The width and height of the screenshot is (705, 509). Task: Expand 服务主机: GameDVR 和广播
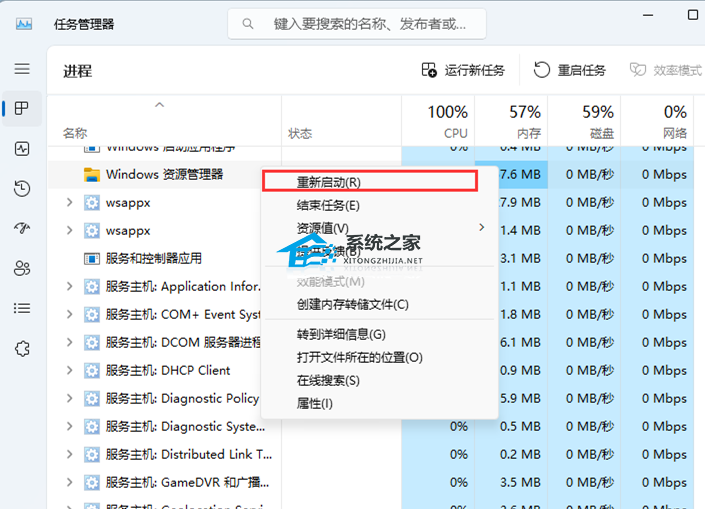tap(69, 482)
